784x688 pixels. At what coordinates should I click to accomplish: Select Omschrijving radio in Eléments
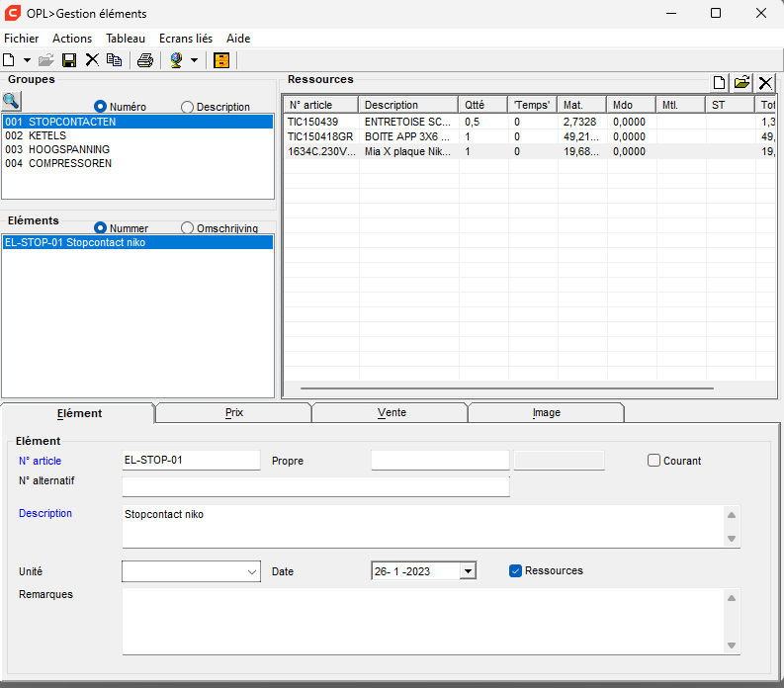tap(187, 228)
